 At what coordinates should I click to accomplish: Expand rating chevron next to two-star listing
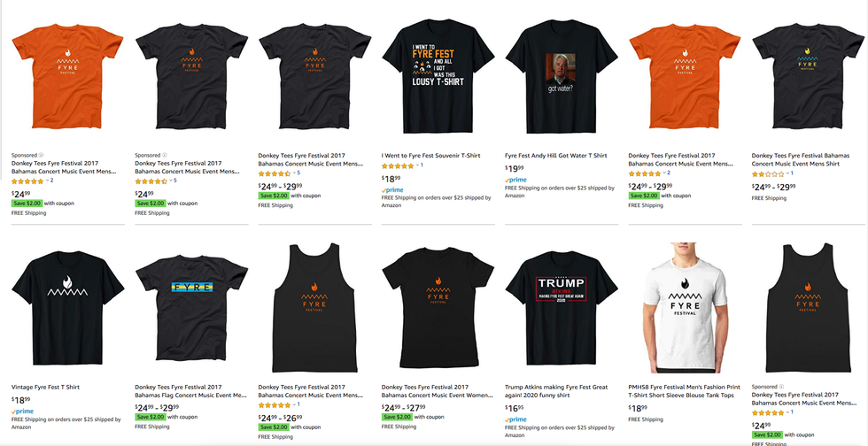[x=787, y=173]
